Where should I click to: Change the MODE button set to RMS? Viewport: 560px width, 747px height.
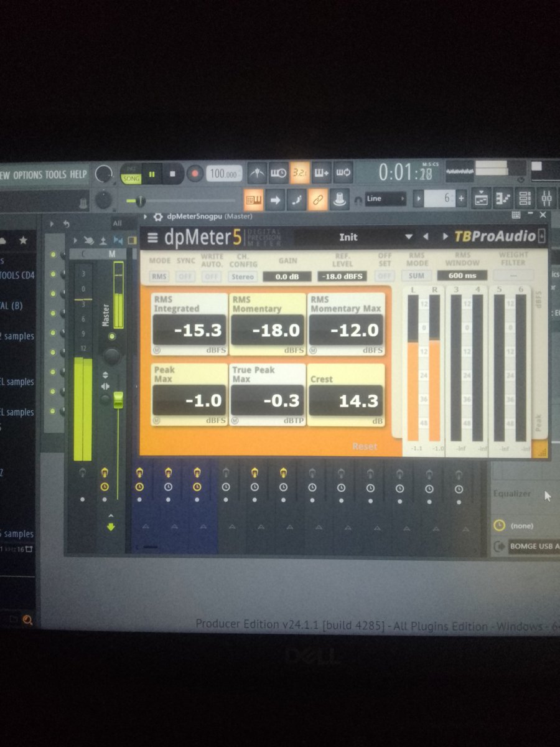coord(159,276)
